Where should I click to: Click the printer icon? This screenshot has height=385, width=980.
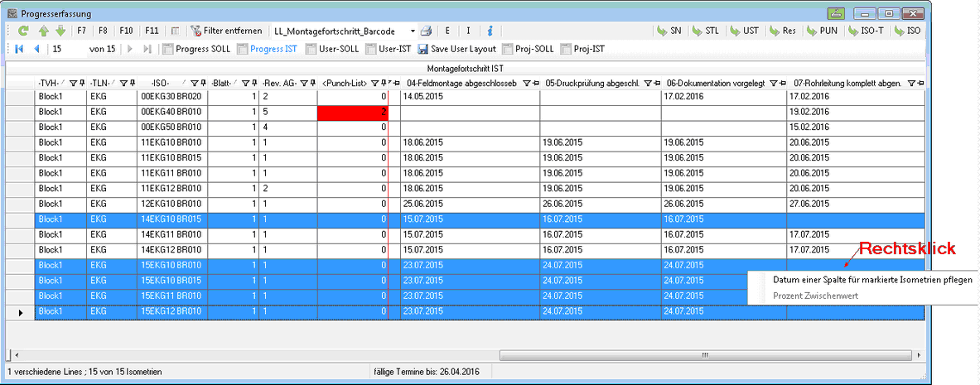[x=426, y=31]
